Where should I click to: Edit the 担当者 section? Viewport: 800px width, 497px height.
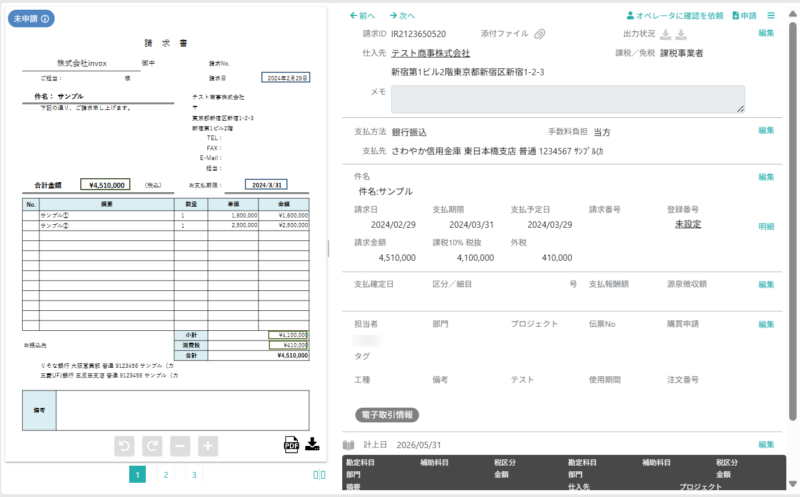pos(766,325)
